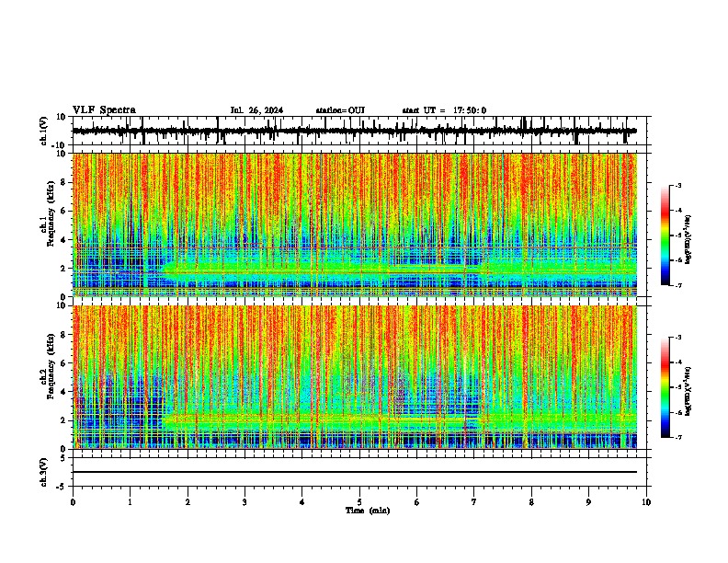Click the ch.2 Frequency (kHz) axis label
The width and height of the screenshot is (728, 563).
tap(49, 366)
